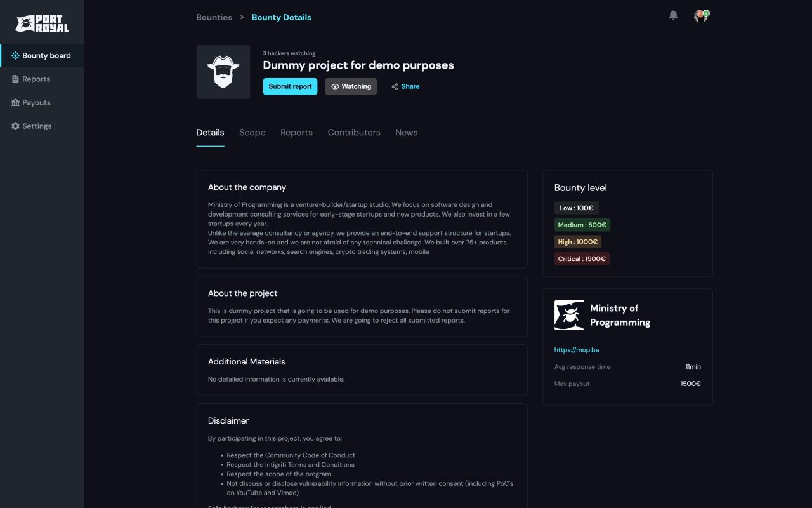Click the pirate project thumbnail

223,72
